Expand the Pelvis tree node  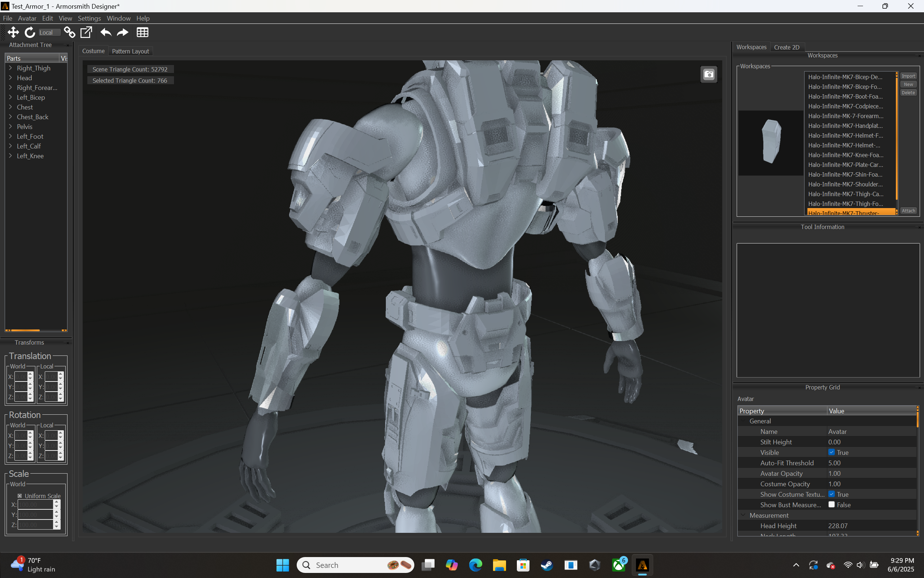point(11,126)
